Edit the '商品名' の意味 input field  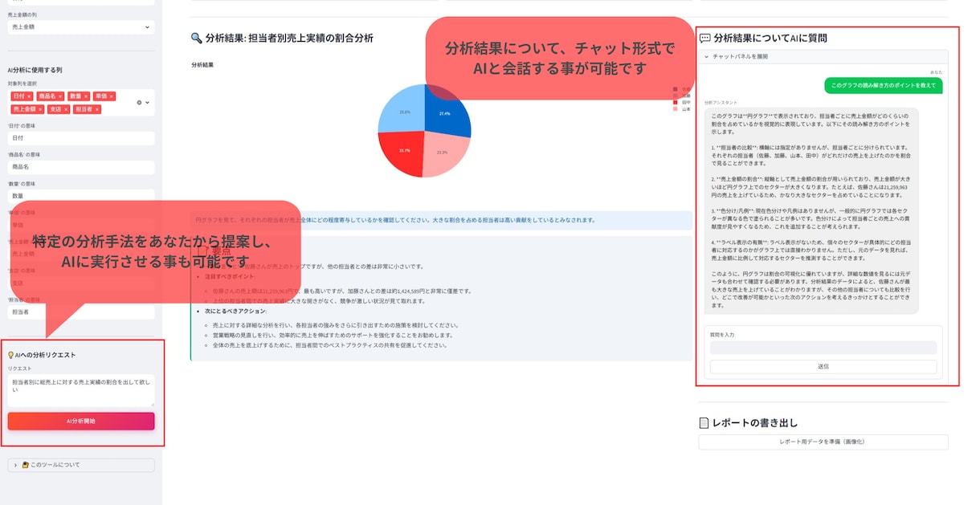tap(81, 167)
